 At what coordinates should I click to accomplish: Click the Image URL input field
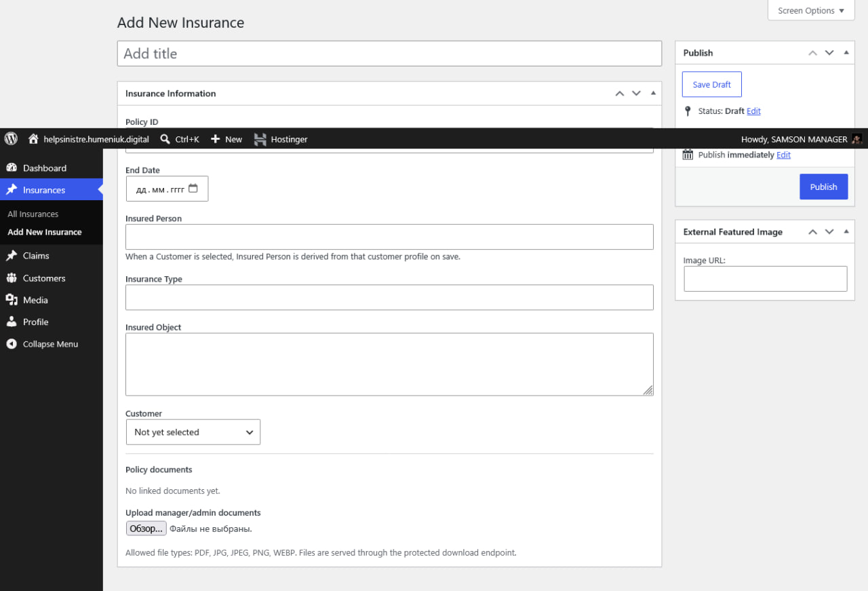pos(765,279)
